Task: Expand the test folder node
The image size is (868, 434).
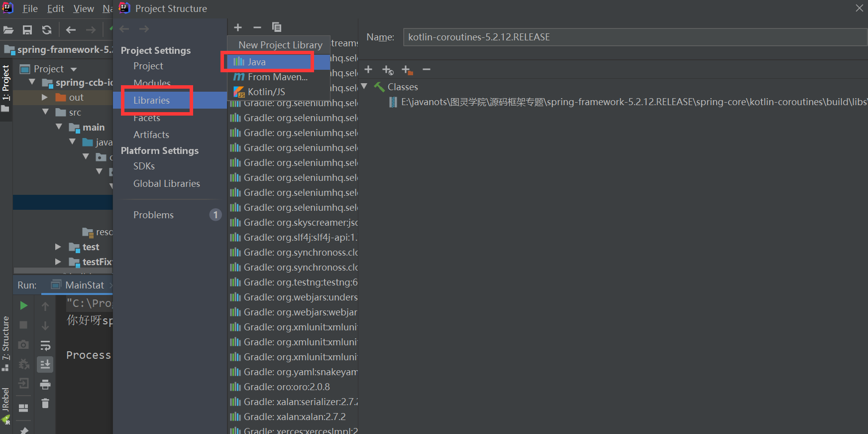Action: click(58, 247)
